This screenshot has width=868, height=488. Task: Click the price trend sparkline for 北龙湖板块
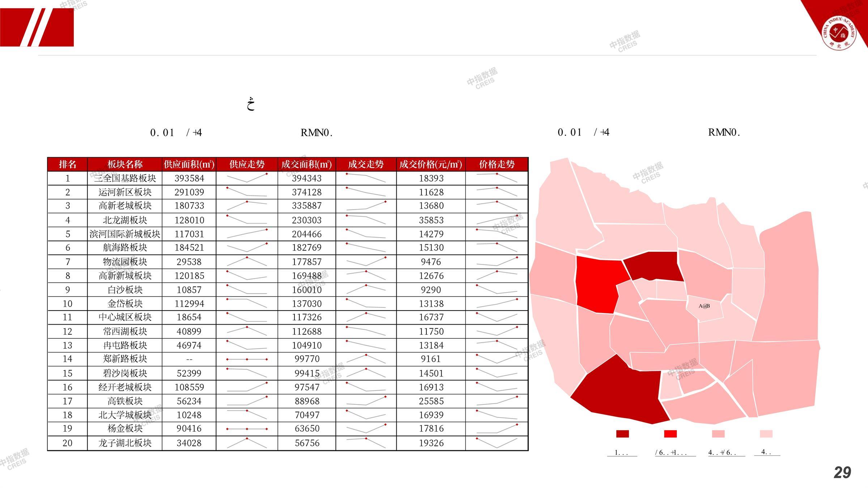click(x=497, y=220)
